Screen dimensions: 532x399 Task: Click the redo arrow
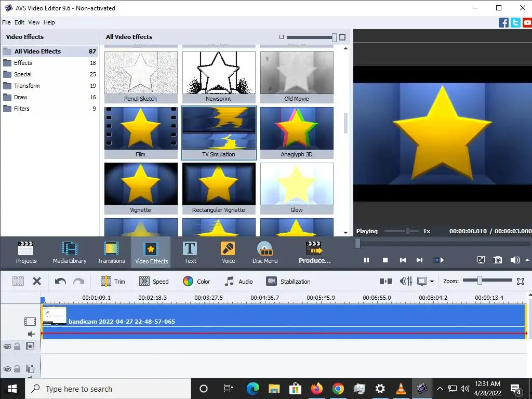pyautogui.click(x=79, y=281)
